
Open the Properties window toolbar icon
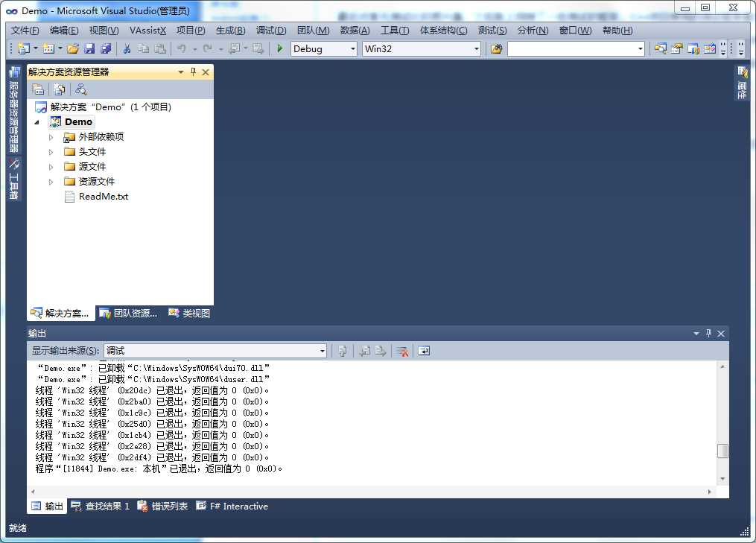point(676,48)
